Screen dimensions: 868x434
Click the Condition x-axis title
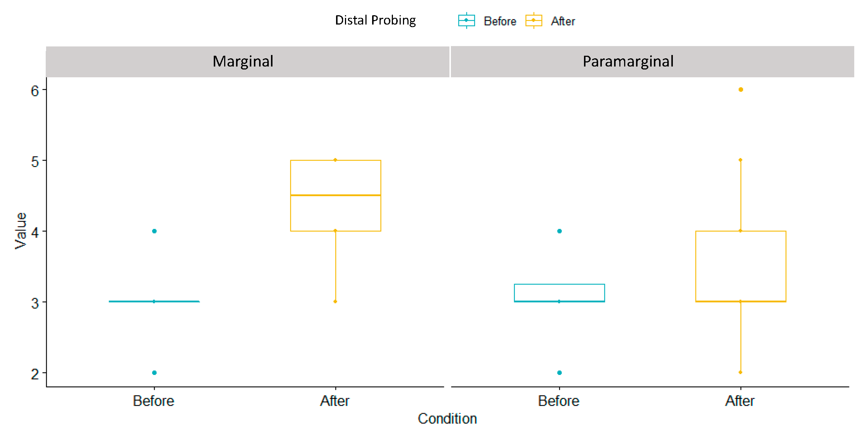(x=447, y=419)
